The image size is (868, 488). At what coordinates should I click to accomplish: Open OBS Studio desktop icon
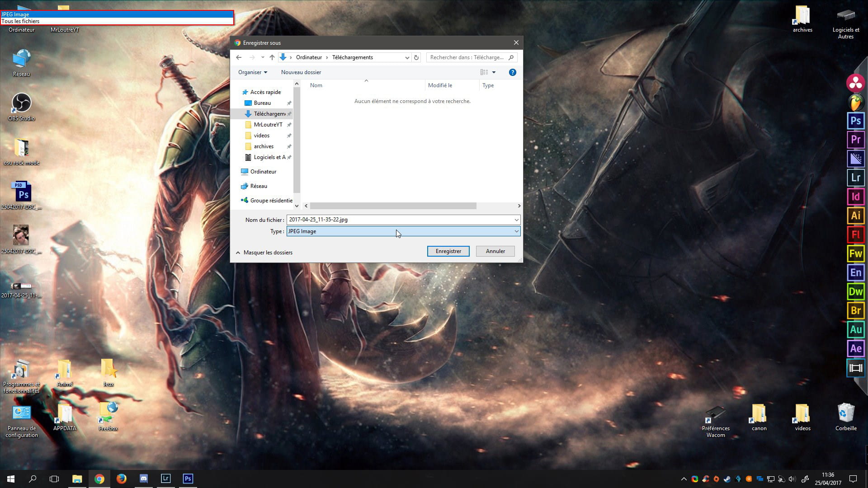(x=21, y=107)
